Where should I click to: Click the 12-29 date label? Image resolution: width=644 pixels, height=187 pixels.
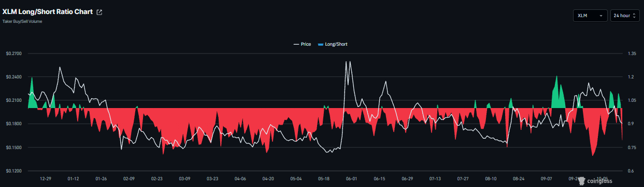click(46, 179)
